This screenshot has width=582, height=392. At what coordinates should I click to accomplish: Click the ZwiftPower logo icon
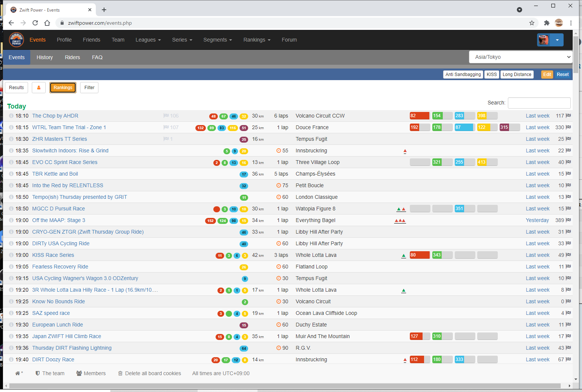click(x=16, y=40)
